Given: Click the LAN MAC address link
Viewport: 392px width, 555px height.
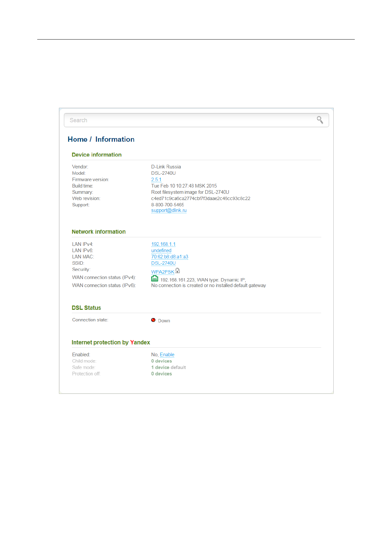Looking at the screenshot, I should pyautogui.click(x=170, y=257).
